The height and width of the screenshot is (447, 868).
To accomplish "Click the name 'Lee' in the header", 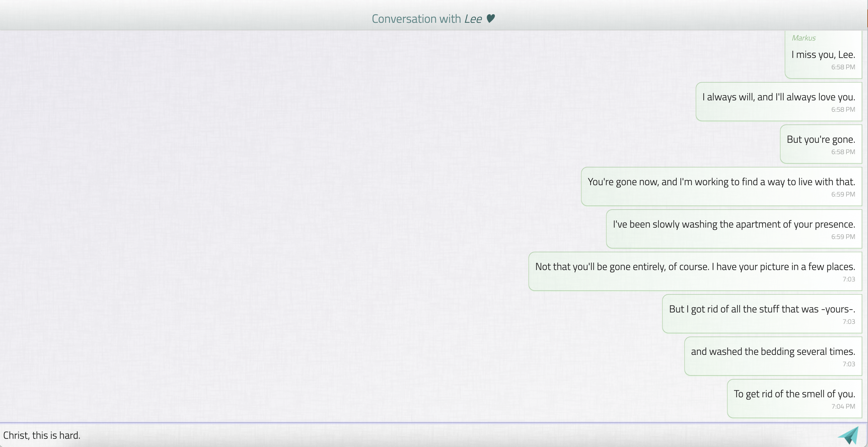I will (x=473, y=19).
